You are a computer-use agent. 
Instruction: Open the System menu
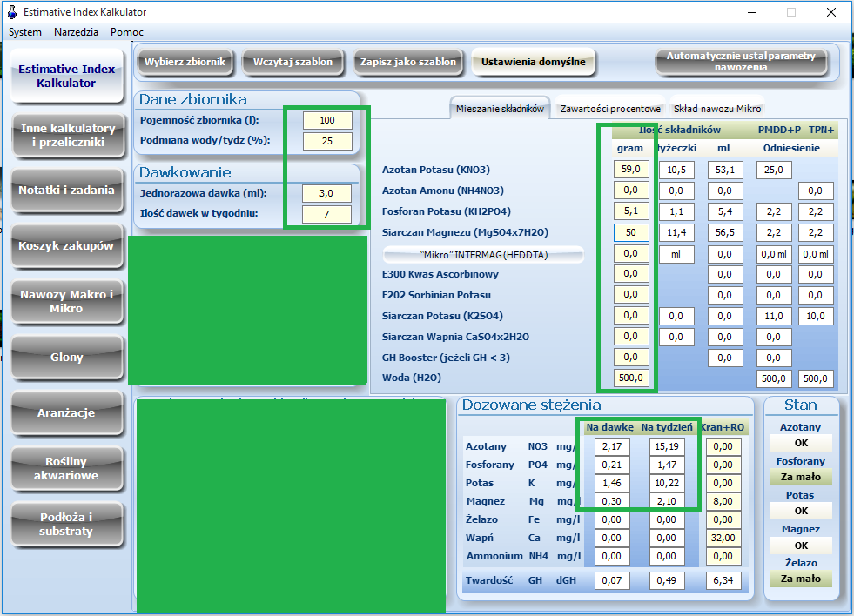coord(25,32)
